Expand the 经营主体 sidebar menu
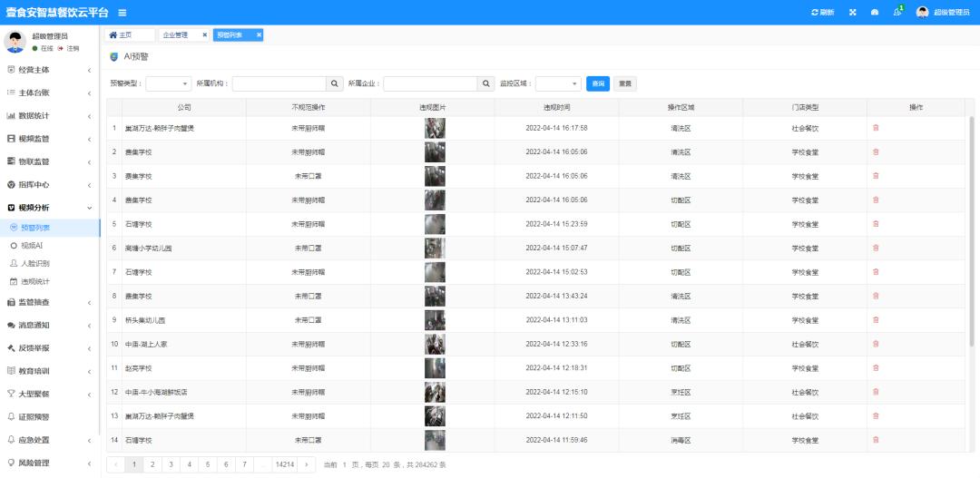The image size is (980, 478). coord(50,70)
